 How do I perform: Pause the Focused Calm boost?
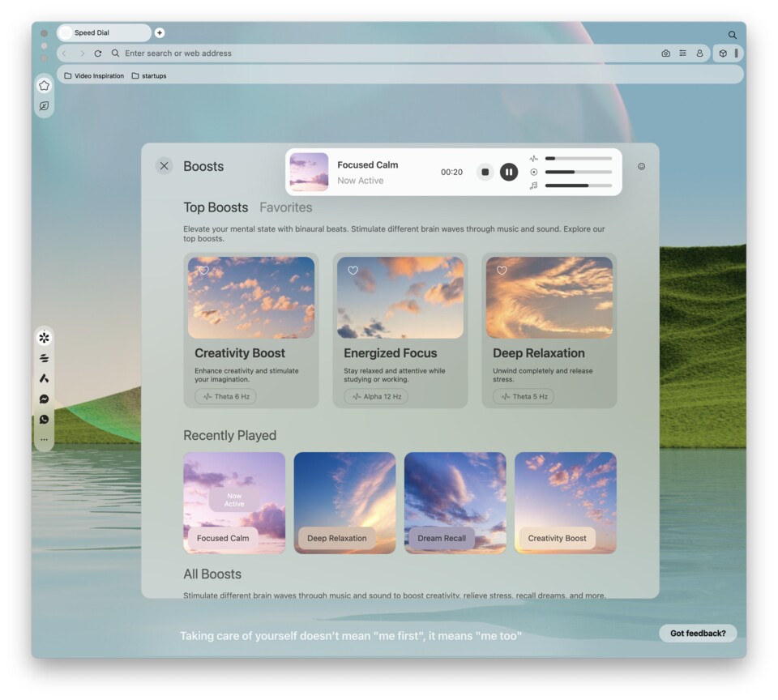[x=508, y=172]
